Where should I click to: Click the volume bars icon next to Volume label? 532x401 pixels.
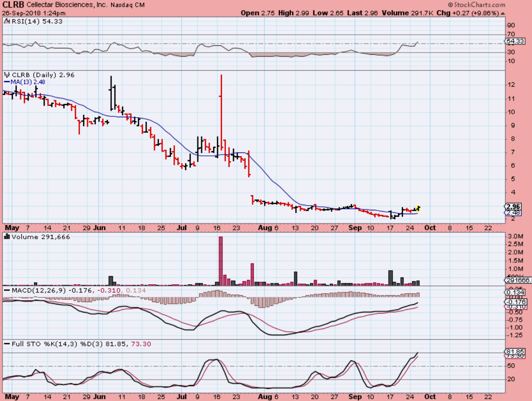[6, 237]
